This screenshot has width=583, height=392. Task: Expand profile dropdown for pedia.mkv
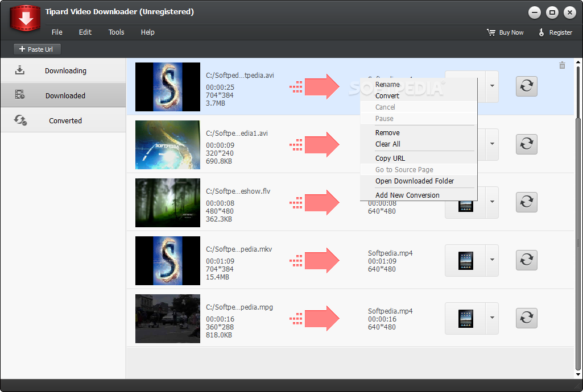click(492, 260)
